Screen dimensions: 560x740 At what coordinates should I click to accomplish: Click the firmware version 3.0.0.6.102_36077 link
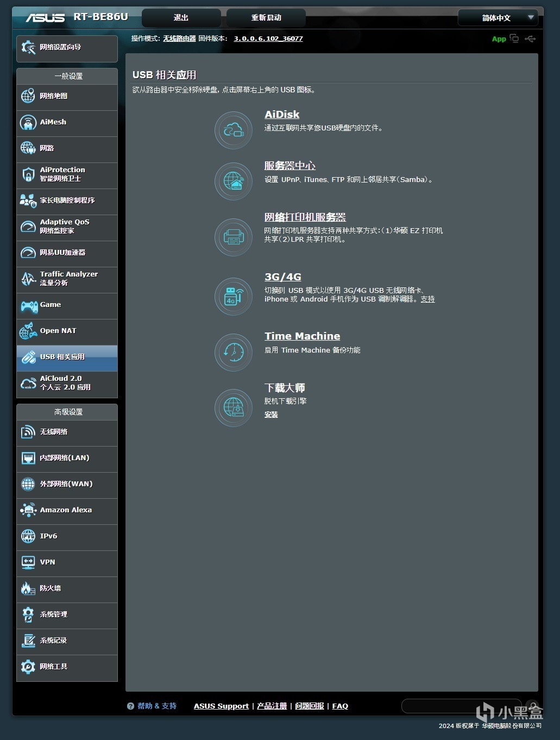[268, 39]
